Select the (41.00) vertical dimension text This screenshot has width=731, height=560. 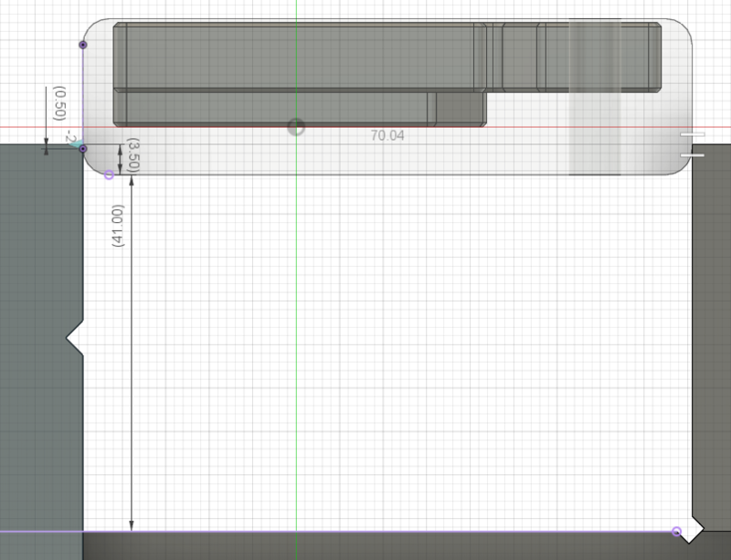click(x=119, y=226)
